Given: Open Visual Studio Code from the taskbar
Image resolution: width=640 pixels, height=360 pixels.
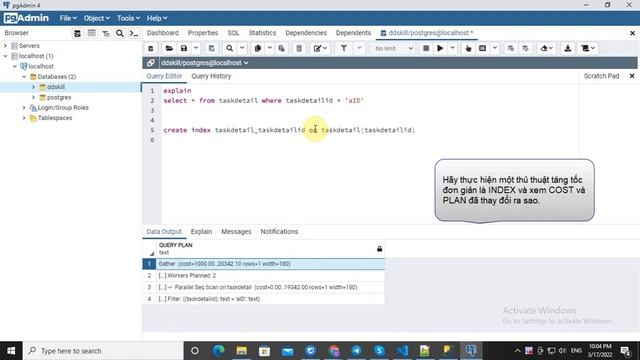Looking at the screenshot, I should click(x=402, y=351).
